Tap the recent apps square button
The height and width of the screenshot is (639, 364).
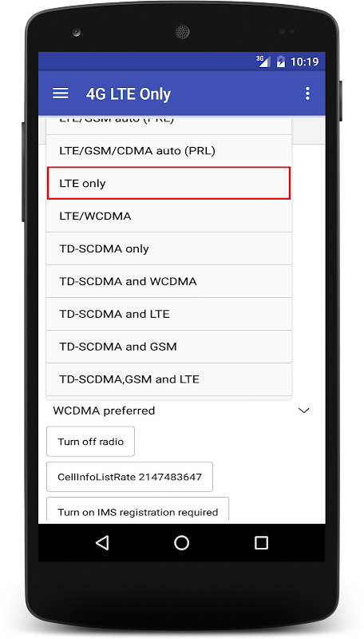click(x=261, y=542)
